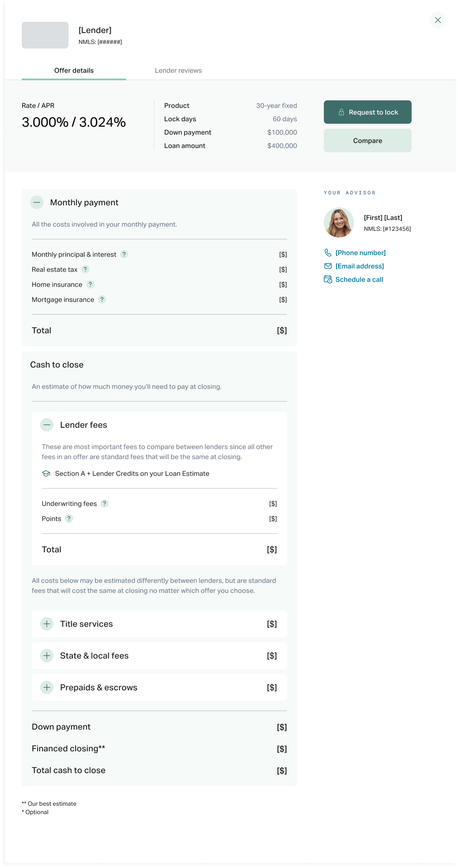
Task: Click the phone icon beside phone number
Action: pos(328,253)
